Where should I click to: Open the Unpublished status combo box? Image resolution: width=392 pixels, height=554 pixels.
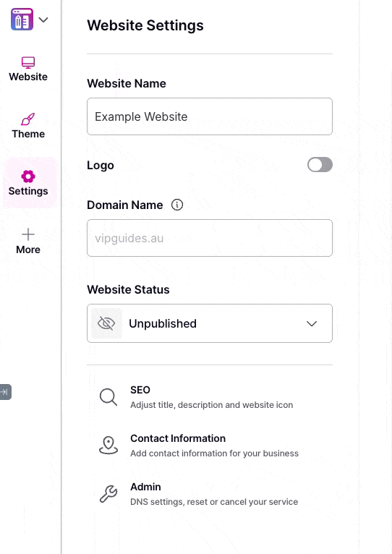tap(210, 323)
